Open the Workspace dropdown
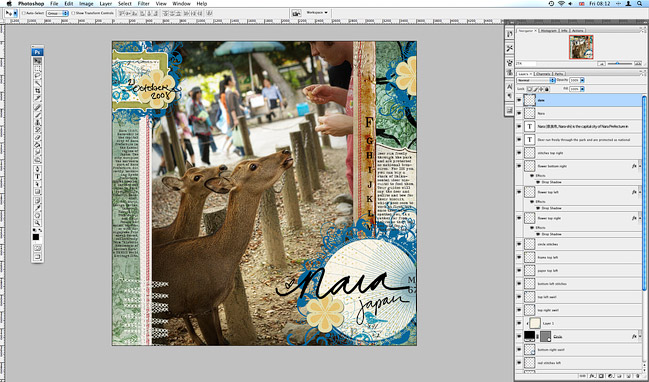The image size is (649, 382). coord(317,13)
